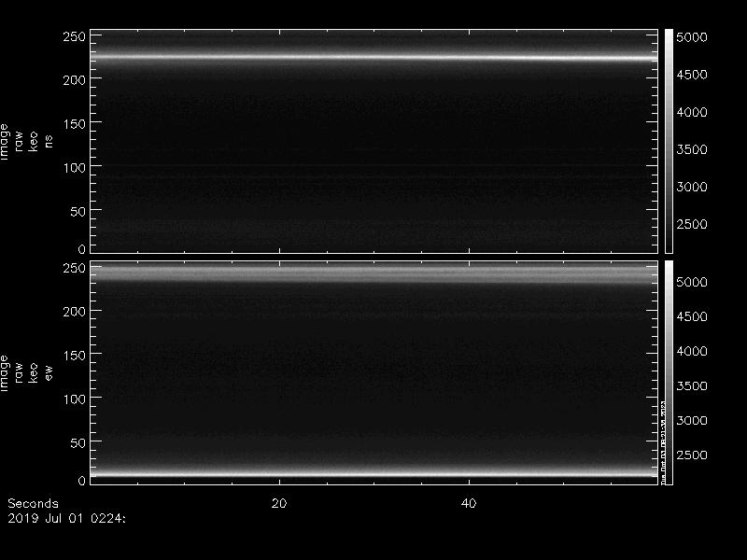The width and height of the screenshot is (747, 560).
Task: Click '4500' on the ew colorbar scale
Action: (692, 316)
